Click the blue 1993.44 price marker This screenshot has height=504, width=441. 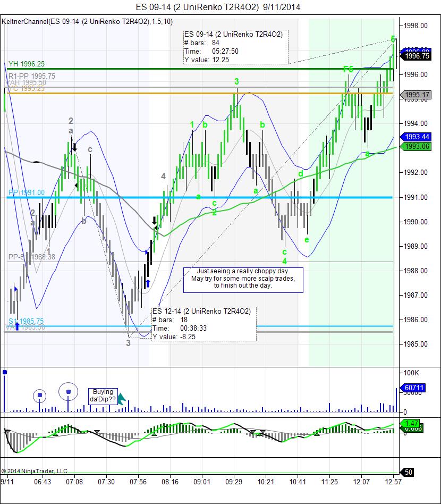click(415, 137)
